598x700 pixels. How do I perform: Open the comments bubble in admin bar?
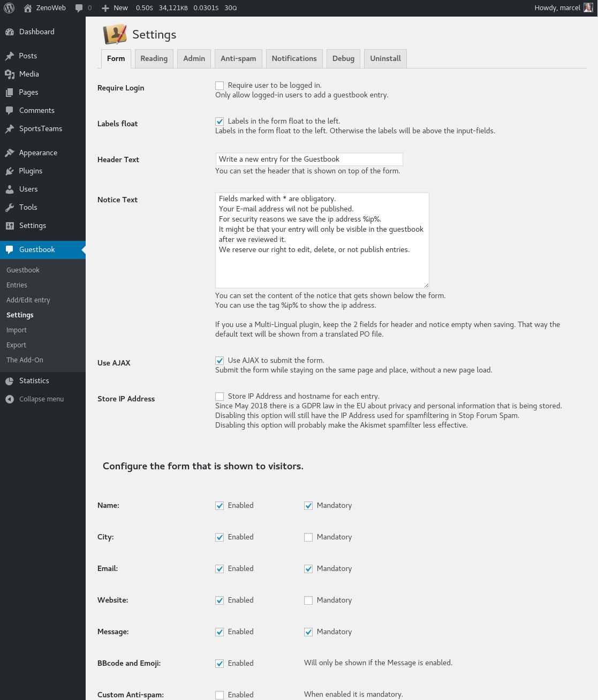(x=79, y=8)
